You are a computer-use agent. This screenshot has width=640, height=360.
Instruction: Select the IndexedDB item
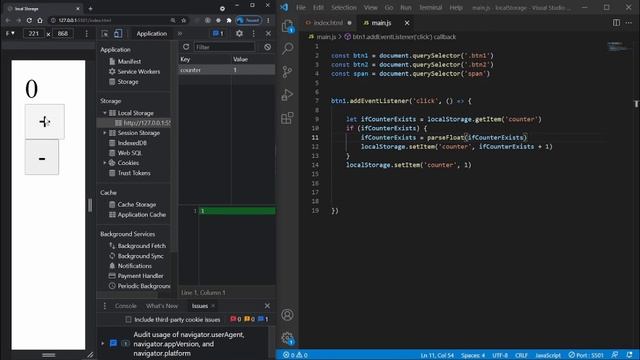click(x=132, y=143)
